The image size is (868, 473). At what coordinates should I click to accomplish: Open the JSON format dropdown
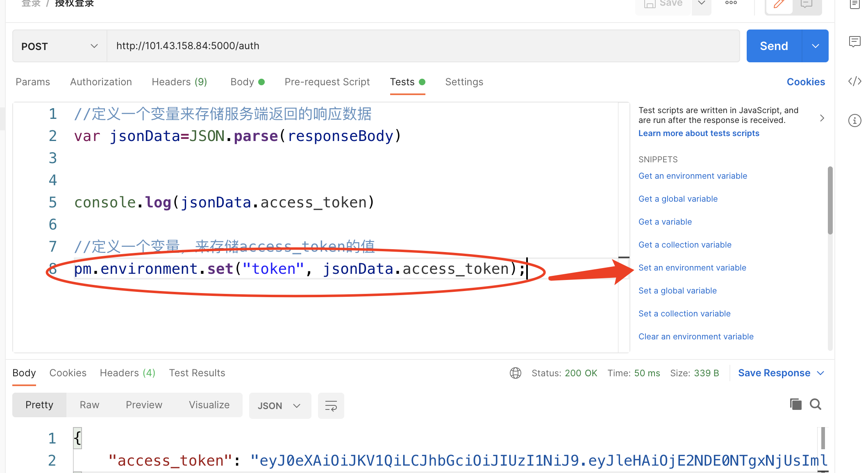pos(279,406)
